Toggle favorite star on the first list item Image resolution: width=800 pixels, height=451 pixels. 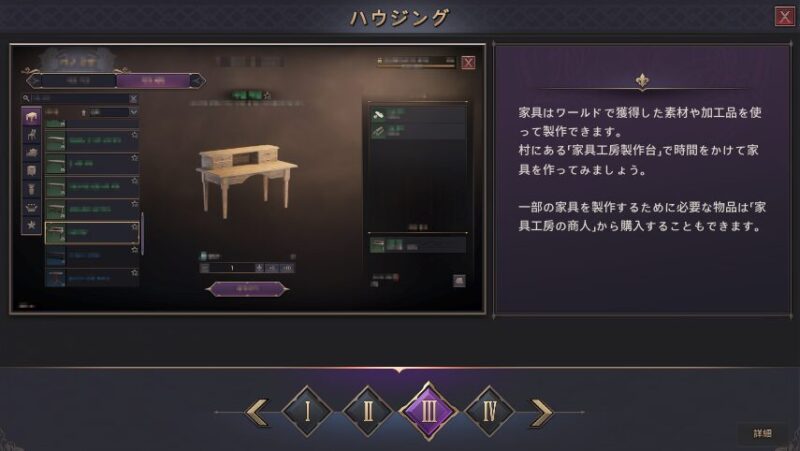(135, 135)
